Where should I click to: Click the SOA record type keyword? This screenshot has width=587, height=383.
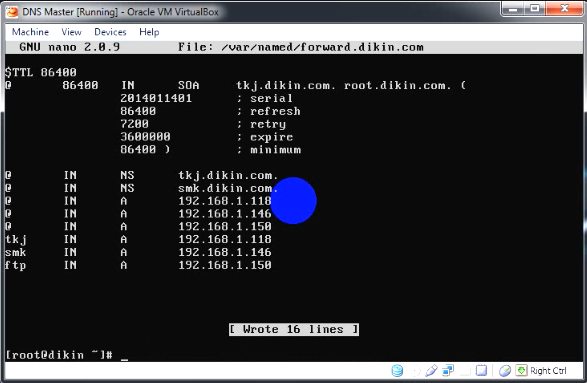189,86
